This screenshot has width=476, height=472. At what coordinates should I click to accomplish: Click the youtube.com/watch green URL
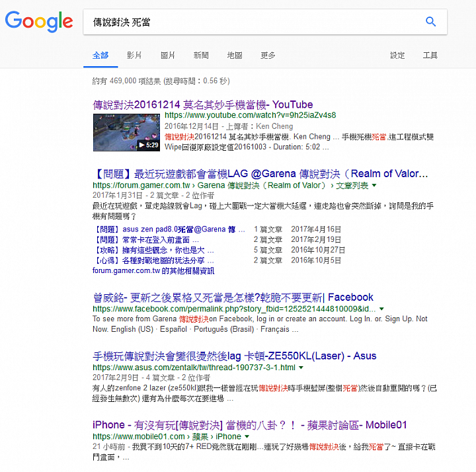[x=250, y=115]
